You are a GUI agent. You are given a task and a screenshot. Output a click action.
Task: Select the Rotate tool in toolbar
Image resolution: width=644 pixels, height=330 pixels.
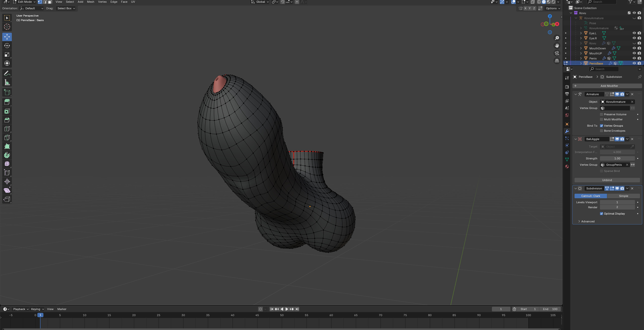7,46
